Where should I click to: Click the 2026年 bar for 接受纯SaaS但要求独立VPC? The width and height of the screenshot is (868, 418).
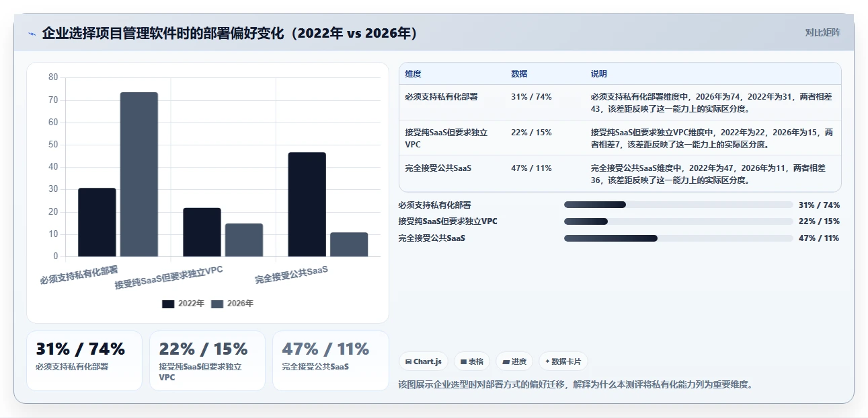click(x=244, y=240)
